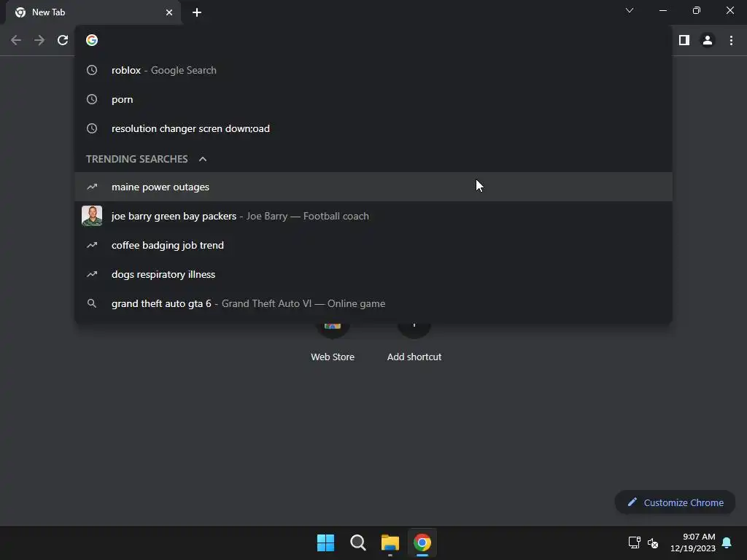747x560 pixels.
Task: Choose maine power outages trending search
Action: click(373, 187)
